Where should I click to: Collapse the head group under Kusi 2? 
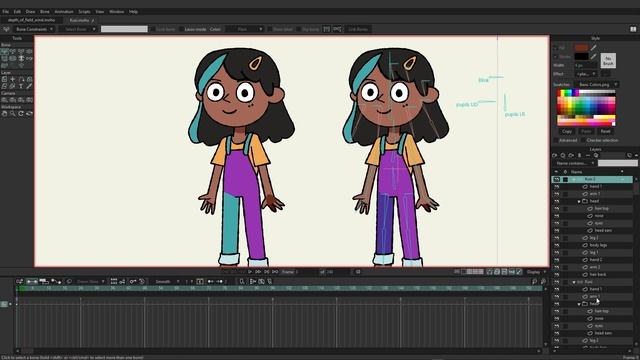[579, 201]
